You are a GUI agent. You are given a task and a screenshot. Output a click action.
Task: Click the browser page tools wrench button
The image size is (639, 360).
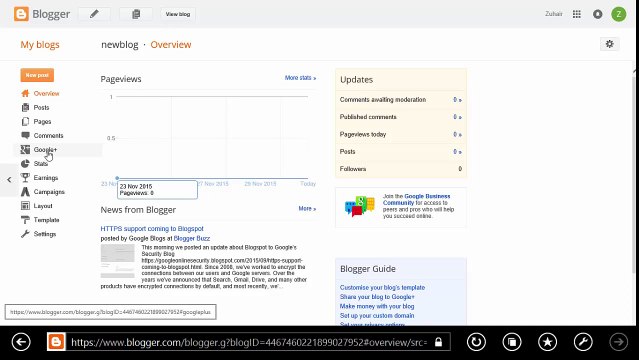click(x=583, y=342)
